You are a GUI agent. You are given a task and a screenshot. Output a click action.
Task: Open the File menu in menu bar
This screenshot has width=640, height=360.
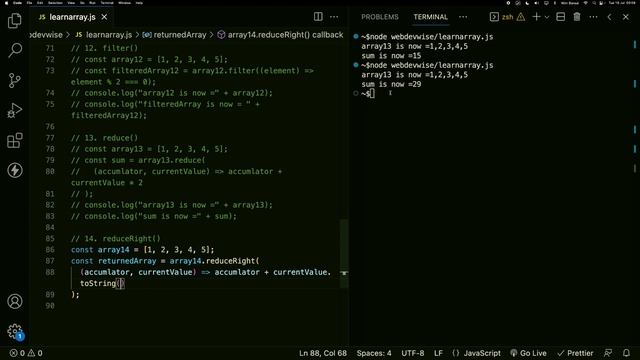29,2
